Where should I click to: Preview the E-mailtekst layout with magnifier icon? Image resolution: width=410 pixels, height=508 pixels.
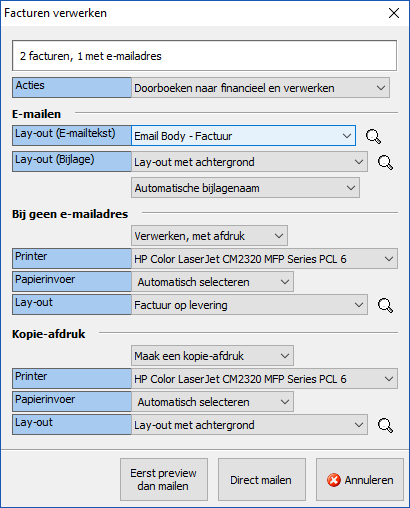[373, 136]
